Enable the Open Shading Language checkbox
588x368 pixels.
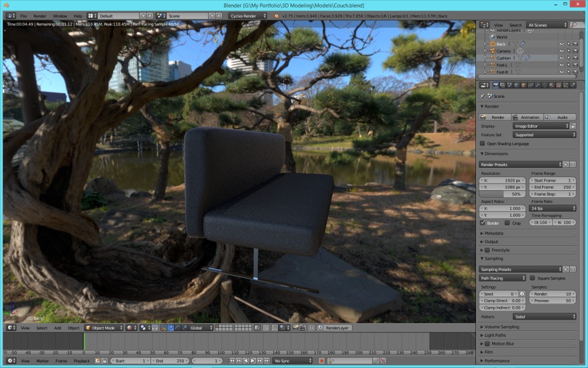482,144
